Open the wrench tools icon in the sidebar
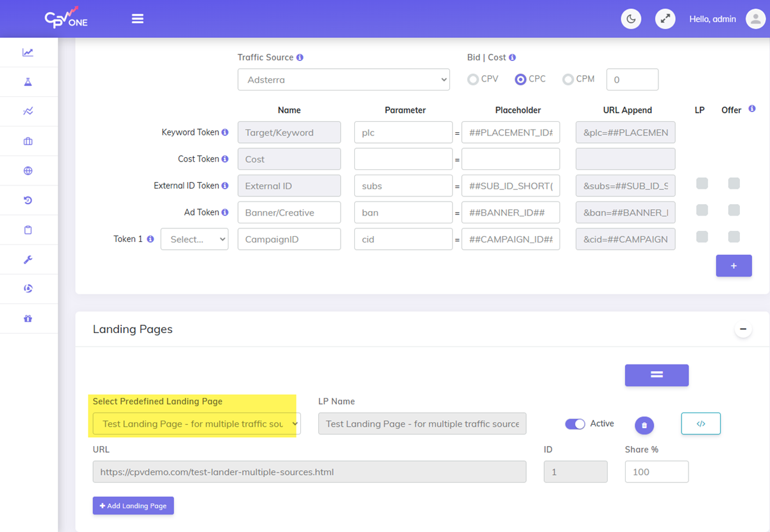770x532 pixels. point(29,259)
